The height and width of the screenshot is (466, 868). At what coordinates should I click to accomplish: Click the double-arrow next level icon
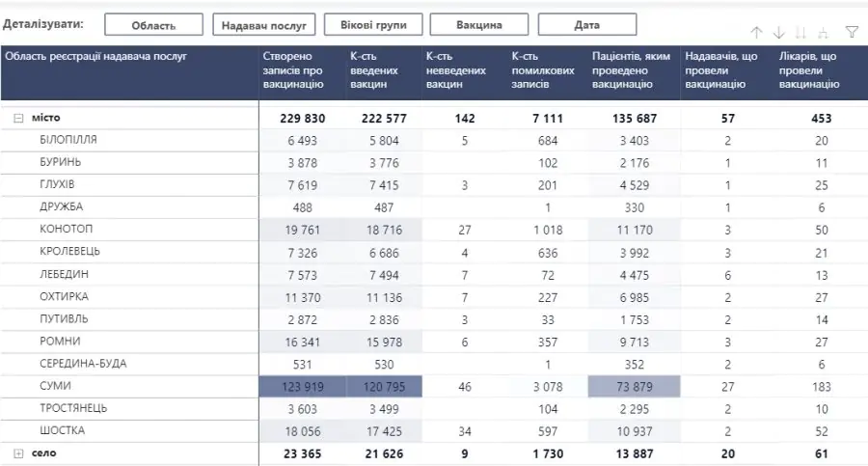[801, 32]
